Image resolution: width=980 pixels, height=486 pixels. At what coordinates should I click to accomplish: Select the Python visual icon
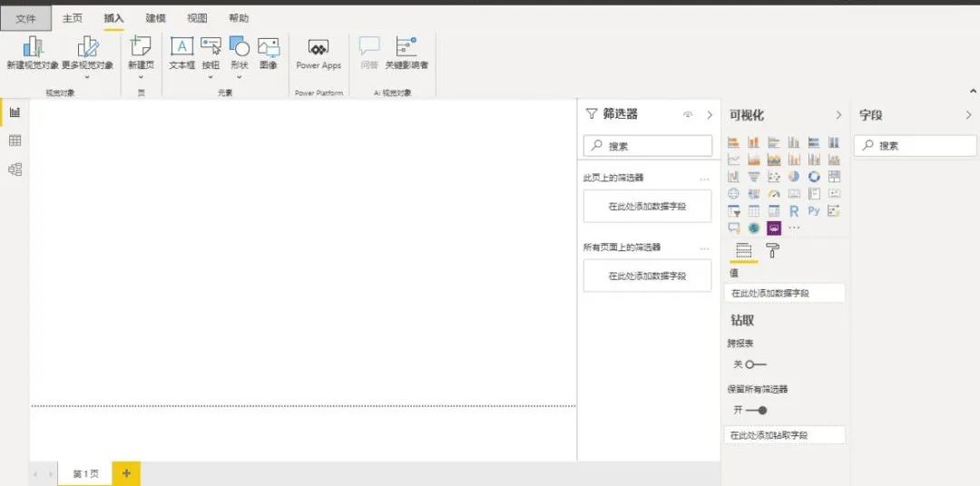[814, 211]
